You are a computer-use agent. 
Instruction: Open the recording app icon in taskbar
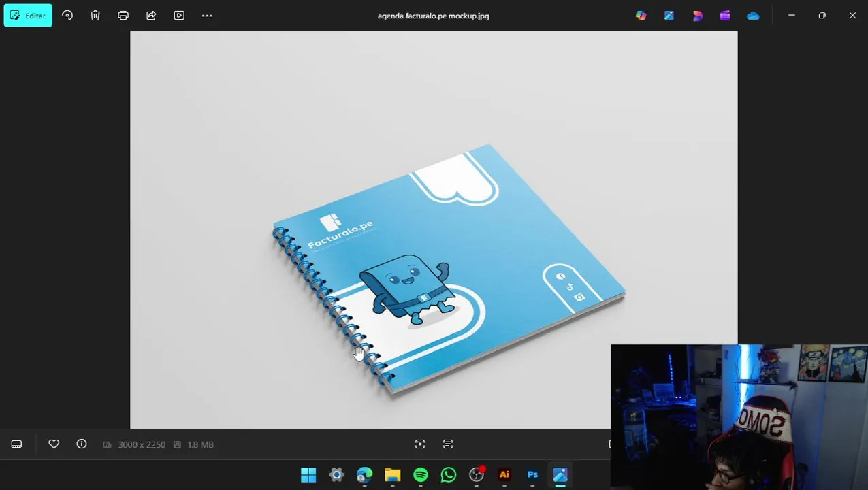[x=477, y=475]
